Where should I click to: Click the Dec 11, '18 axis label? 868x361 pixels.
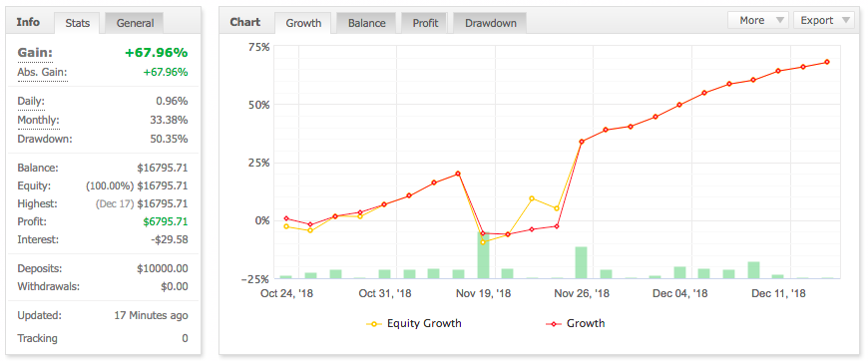point(778,293)
